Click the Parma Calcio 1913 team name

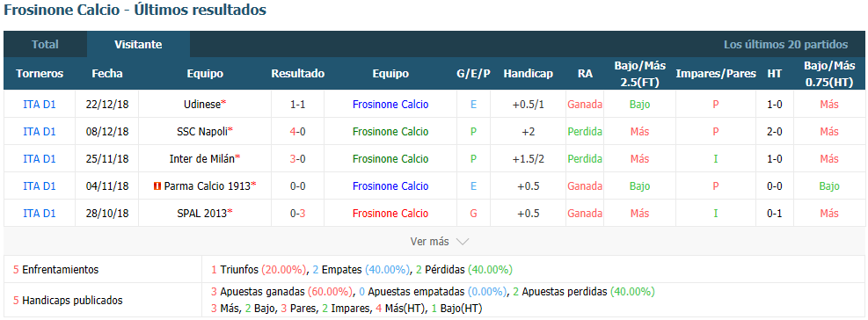(208, 186)
